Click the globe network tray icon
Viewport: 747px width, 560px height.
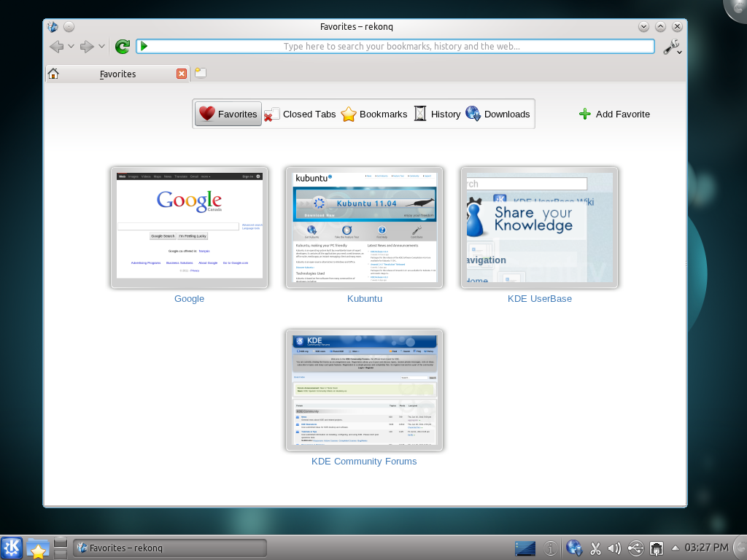click(x=574, y=548)
